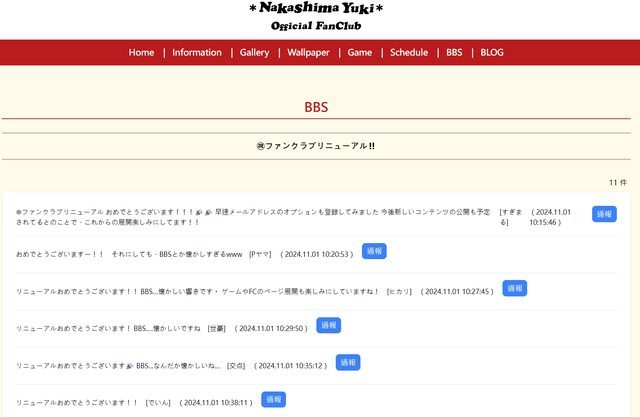Click the comment text by ヒカリ
Viewport: 640px width, 417px height.
click(x=197, y=291)
